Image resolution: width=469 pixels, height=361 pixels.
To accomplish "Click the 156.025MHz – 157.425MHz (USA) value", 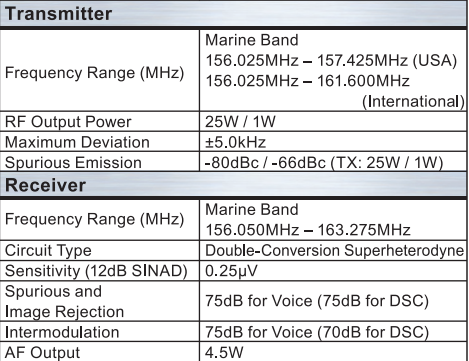I will [331, 60].
